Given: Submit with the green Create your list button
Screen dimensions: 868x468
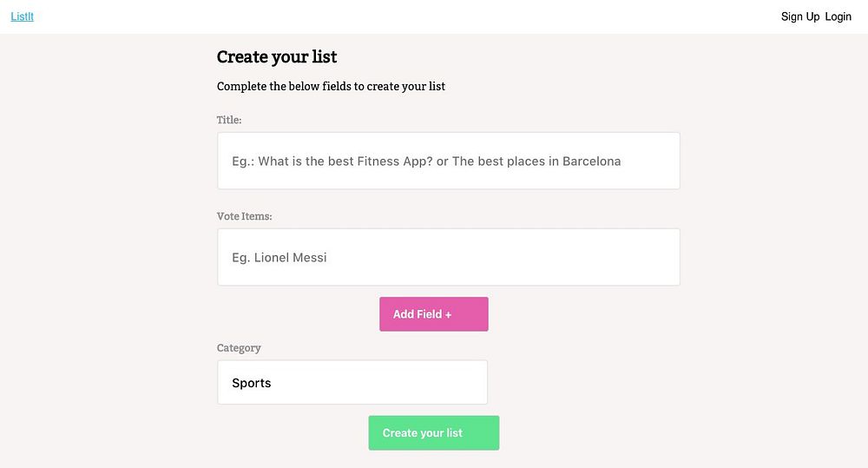Looking at the screenshot, I should 433,432.
